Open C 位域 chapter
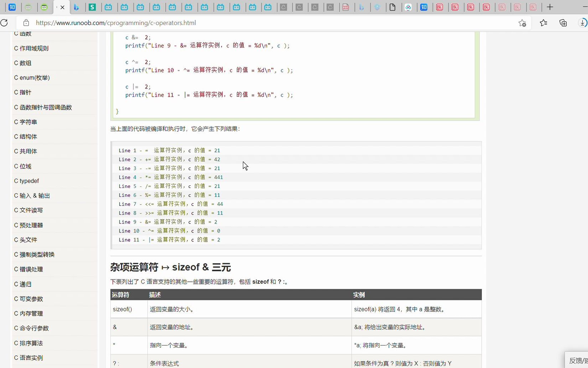The height and width of the screenshot is (368, 588). click(x=23, y=166)
